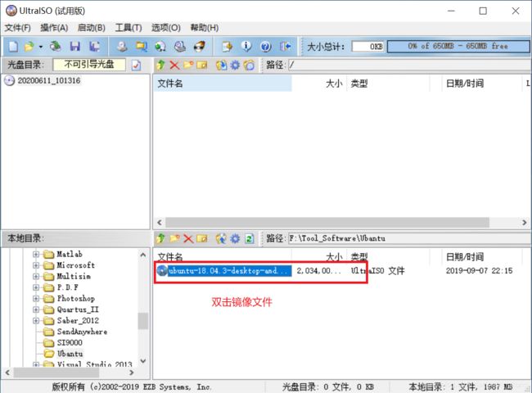
Task: Click the Mount to virtual drive icon
Action: pyautogui.click(x=160, y=46)
